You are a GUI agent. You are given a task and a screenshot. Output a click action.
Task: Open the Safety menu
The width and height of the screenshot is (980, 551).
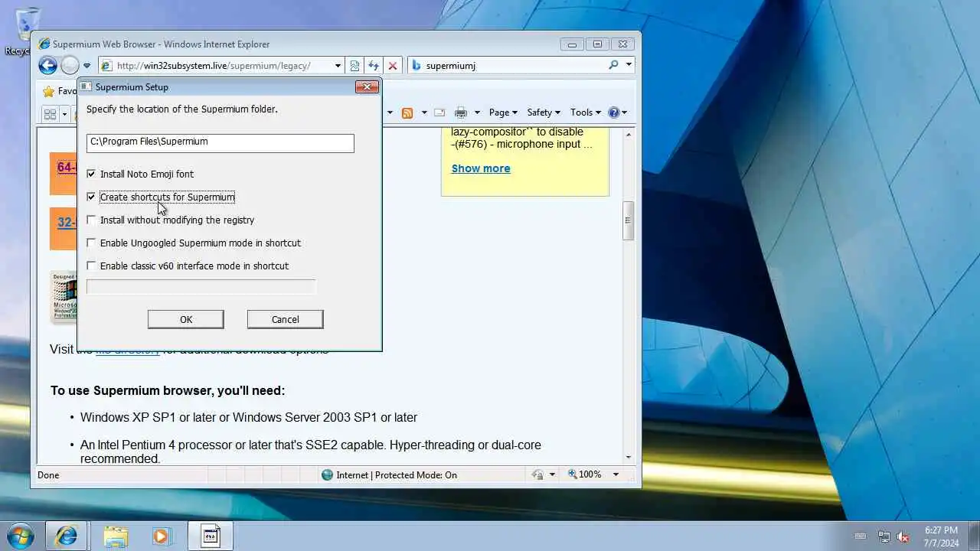point(544,112)
